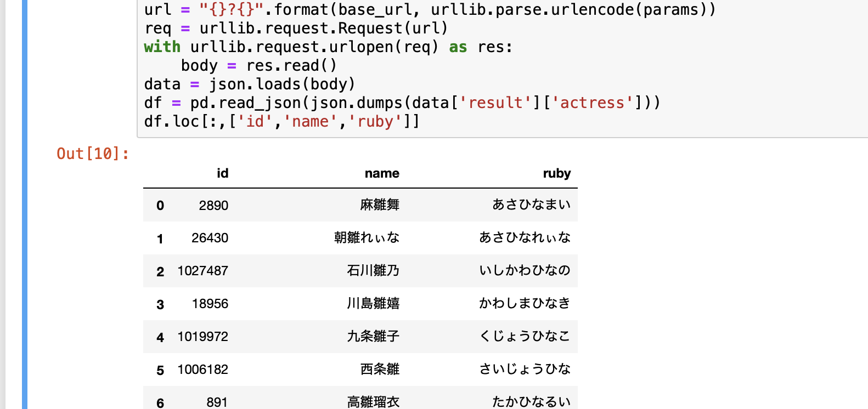Click the name cell 高雛瑠衣
Screen dimensions: 868x409
(373, 402)
